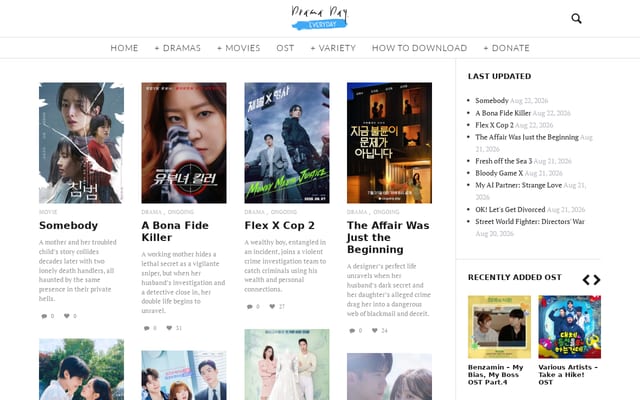
Task: Open A Bona Fide Killer in Last Updated list
Action: point(503,113)
